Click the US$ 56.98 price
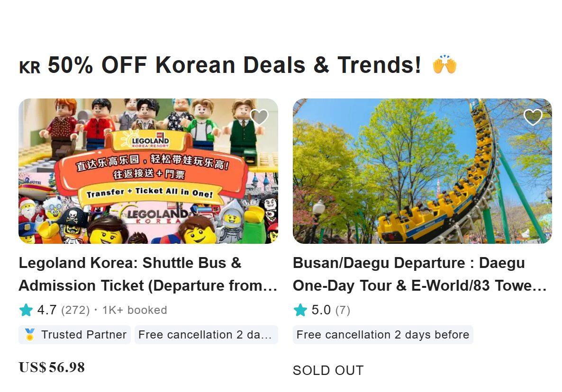562x392 pixels. click(x=52, y=367)
